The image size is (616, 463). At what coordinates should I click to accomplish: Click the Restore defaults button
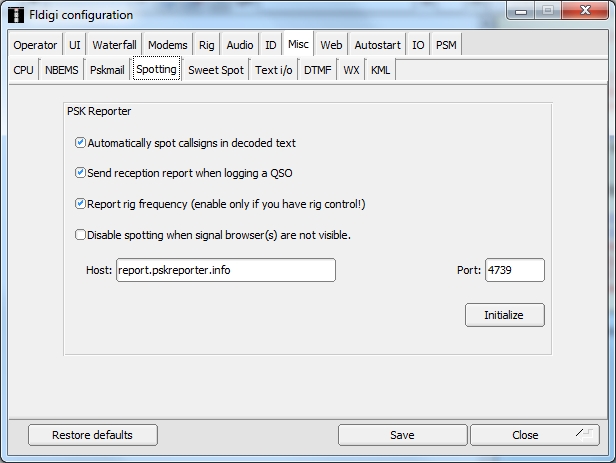point(93,435)
